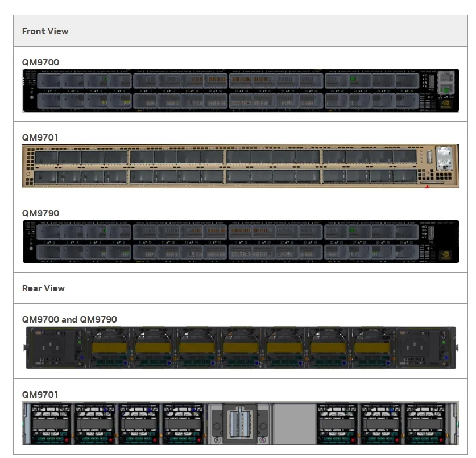Click the NVIDIA logo on the QM9700 faceplate
This screenshot has width=476, height=458.
pyautogui.click(x=445, y=103)
